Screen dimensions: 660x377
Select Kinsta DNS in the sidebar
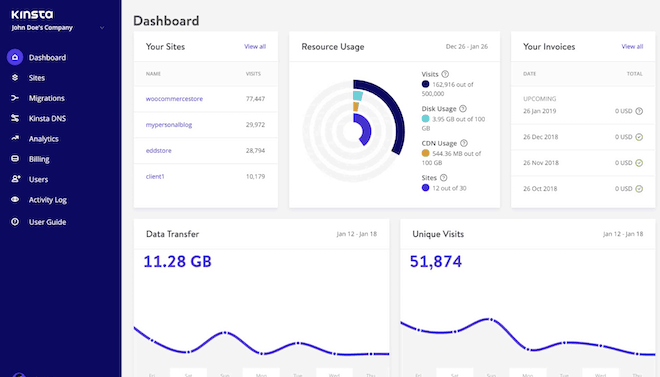47,119
